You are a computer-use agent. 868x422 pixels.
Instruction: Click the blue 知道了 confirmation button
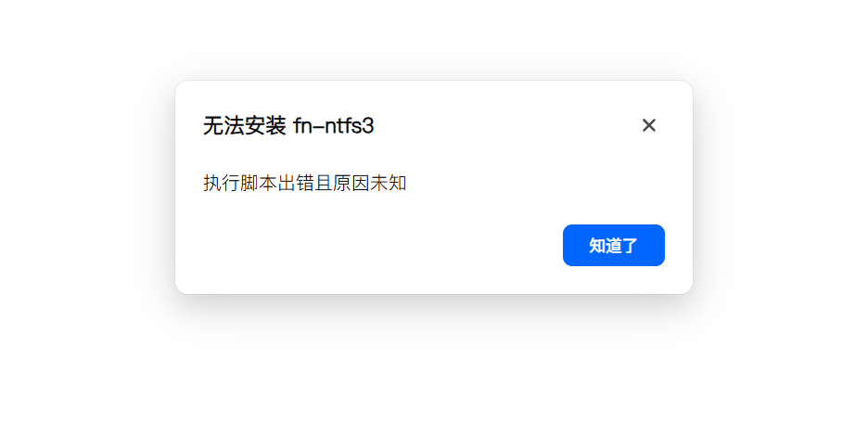click(613, 246)
